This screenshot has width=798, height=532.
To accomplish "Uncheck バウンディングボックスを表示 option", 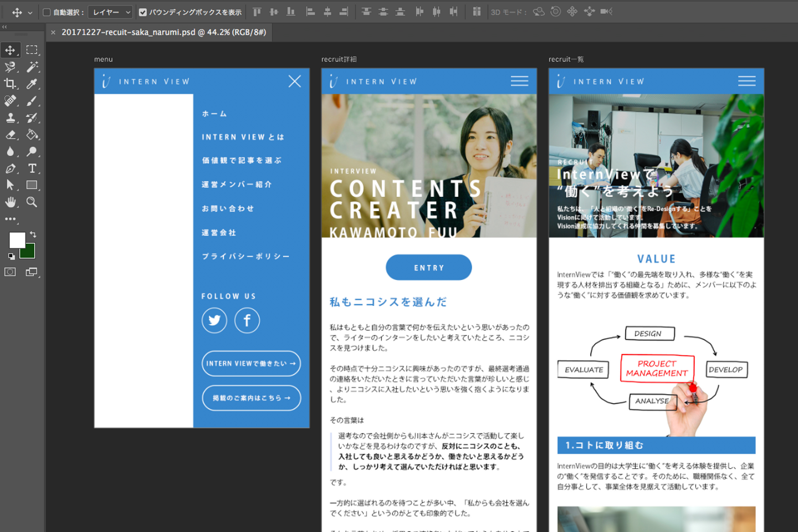I will [143, 12].
